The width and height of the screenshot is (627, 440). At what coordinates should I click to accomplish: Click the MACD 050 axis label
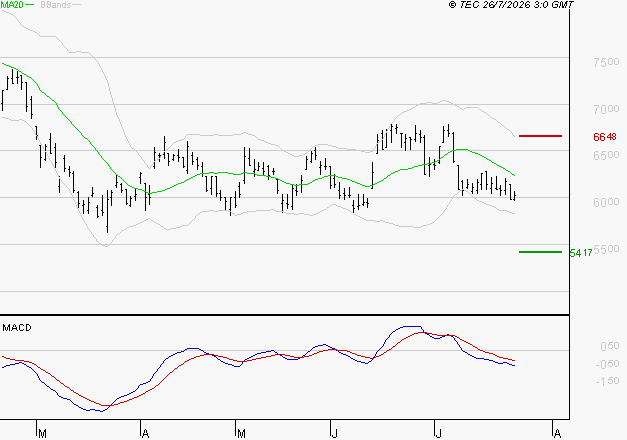tap(610, 346)
